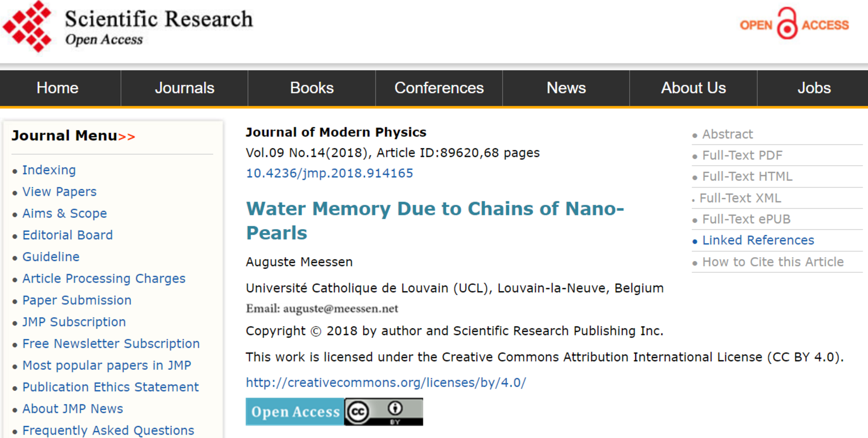This screenshot has height=438, width=868.
Task: Expand the Journal Menu header arrows
Action: 127,137
